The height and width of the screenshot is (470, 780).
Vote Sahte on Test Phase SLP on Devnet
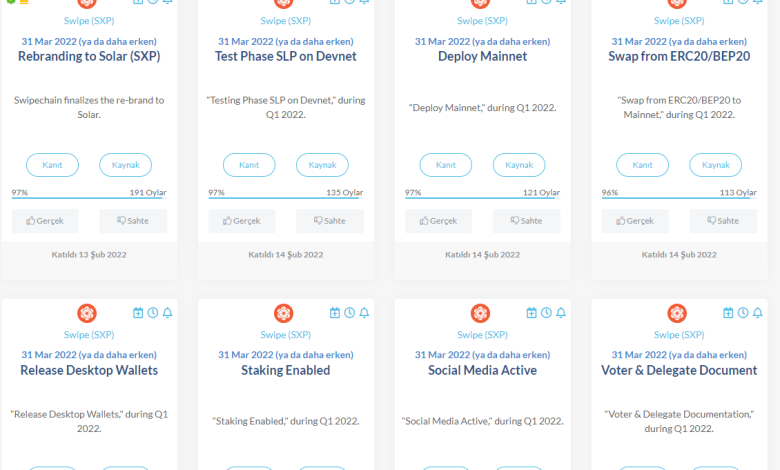point(329,221)
